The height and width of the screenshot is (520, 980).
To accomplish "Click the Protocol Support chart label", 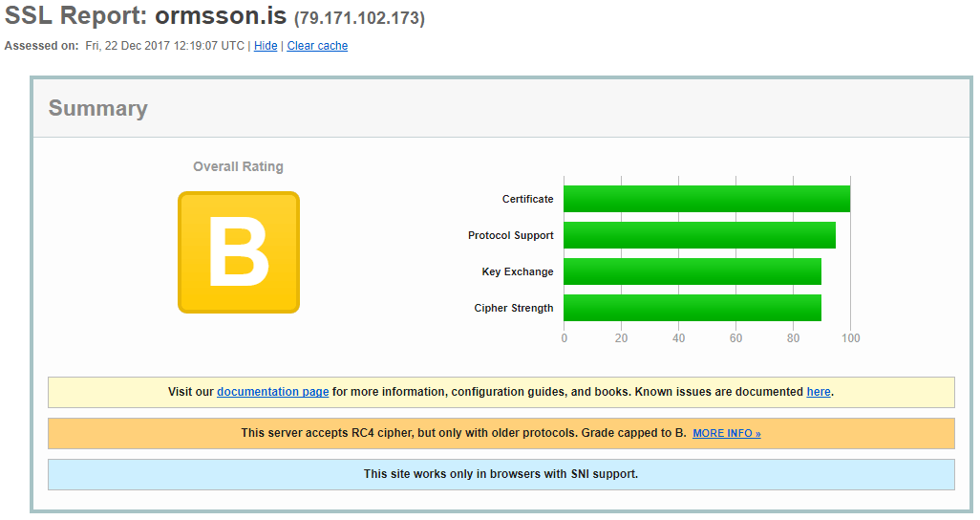I will [511, 235].
